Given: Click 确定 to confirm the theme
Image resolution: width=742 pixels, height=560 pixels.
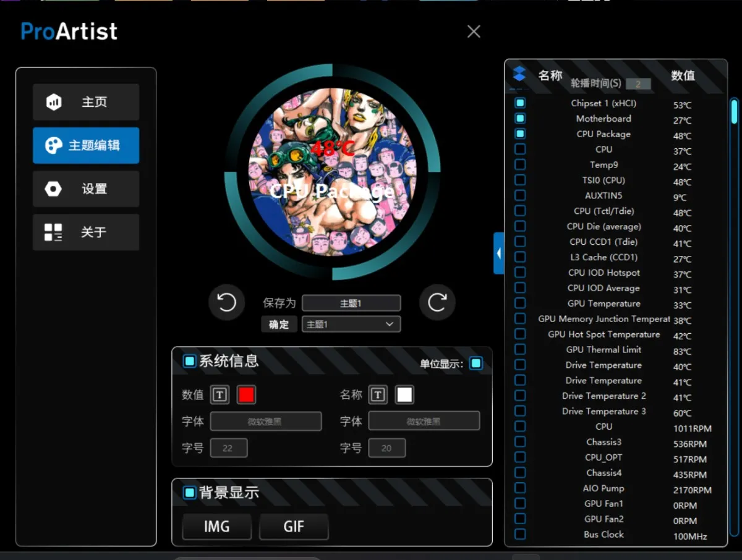Looking at the screenshot, I should point(279,324).
